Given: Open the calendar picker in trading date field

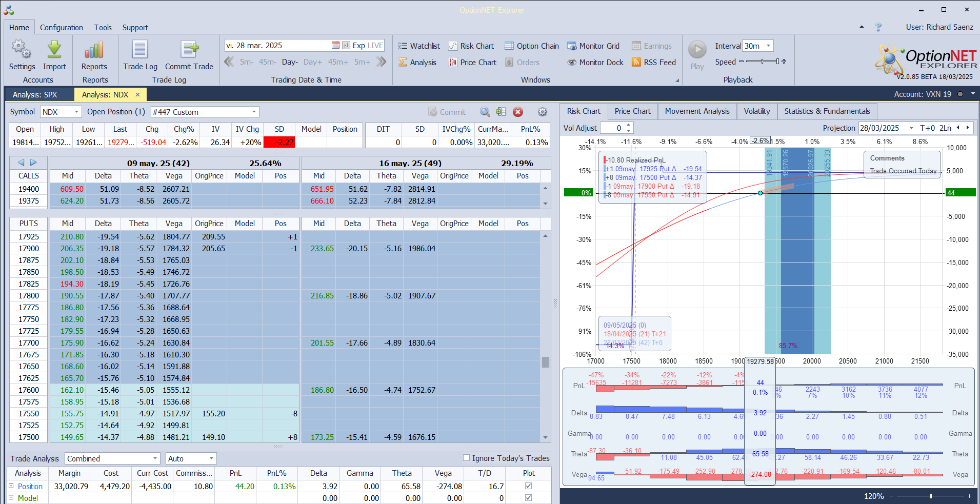Looking at the screenshot, I should (x=335, y=45).
